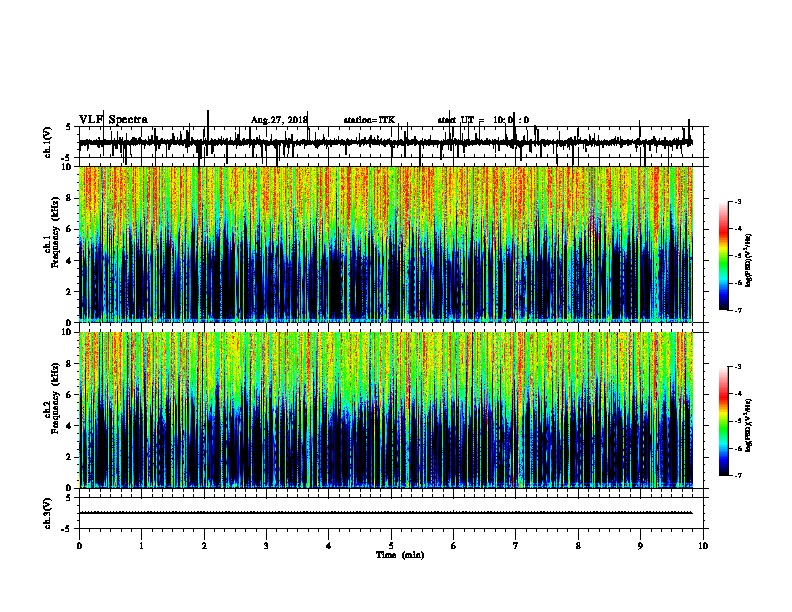Click the ch.1 colorbar "log(PSD)" label
Screen dimensions: 792x612
tap(749, 260)
